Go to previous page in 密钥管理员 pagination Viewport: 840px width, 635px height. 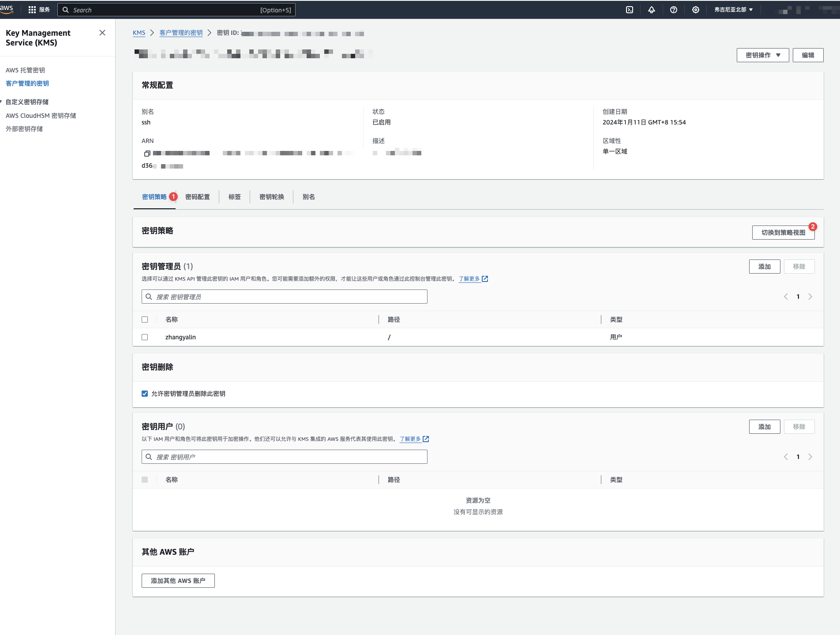click(786, 297)
